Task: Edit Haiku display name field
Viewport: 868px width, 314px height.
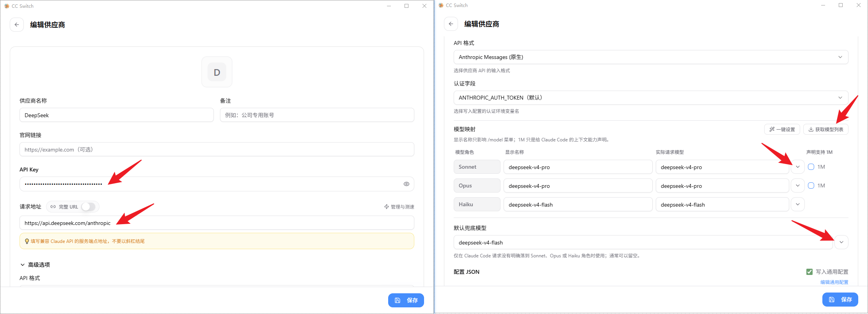Action: pos(578,204)
